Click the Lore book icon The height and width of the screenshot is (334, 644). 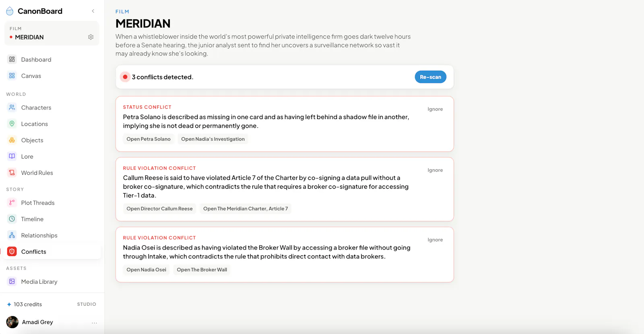(12, 157)
